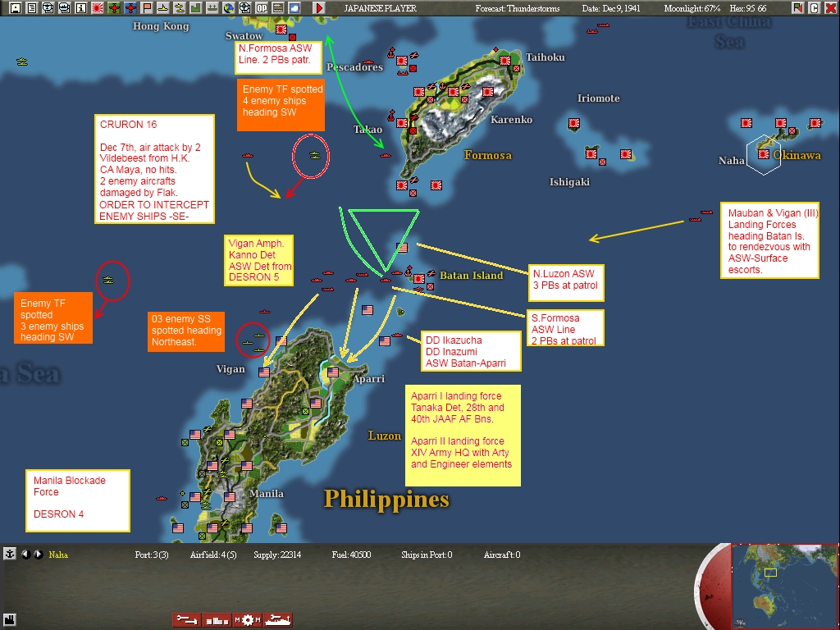Click the green and red flag icon top right

798,8
